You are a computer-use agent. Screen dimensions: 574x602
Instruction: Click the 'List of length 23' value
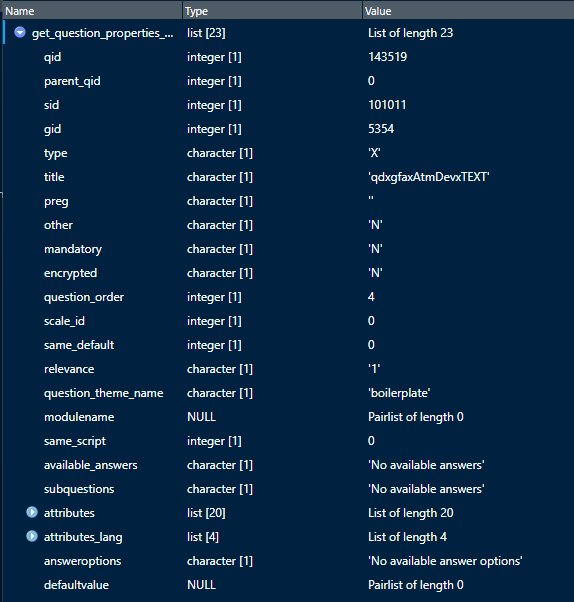coord(410,33)
